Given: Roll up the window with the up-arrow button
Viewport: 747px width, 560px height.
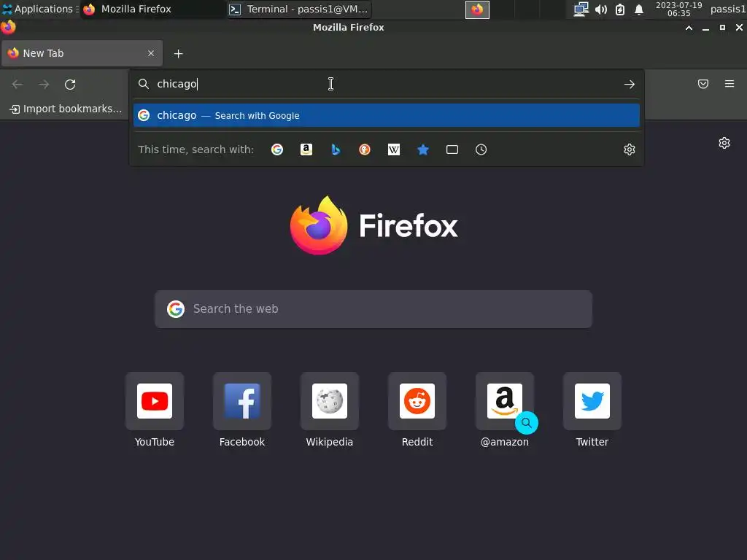Looking at the screenshot, I should tap(689, 28).
